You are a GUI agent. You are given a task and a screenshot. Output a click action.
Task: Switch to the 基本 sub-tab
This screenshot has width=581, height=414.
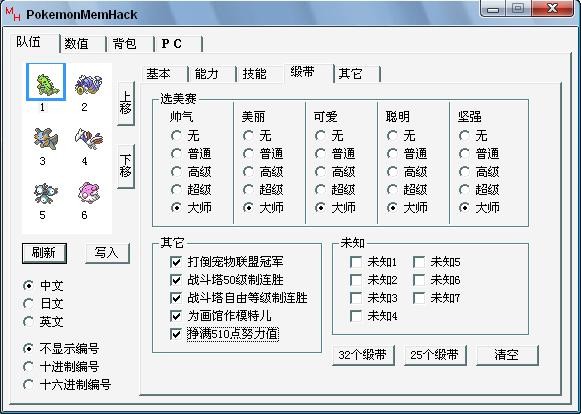click(x=165, y=73)
